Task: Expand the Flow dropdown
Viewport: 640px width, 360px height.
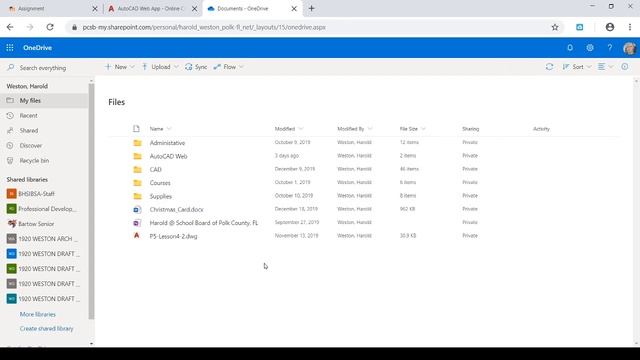Action: [241, 67]
